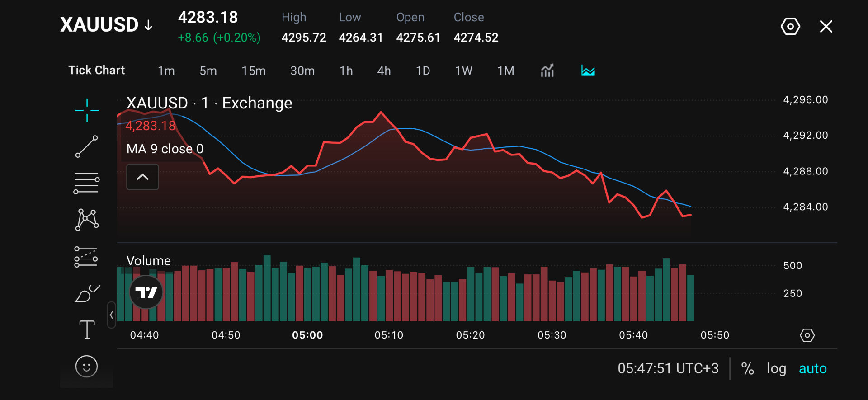
Task: Collapse the indicator legend with chevron
Action: [142, 177]
